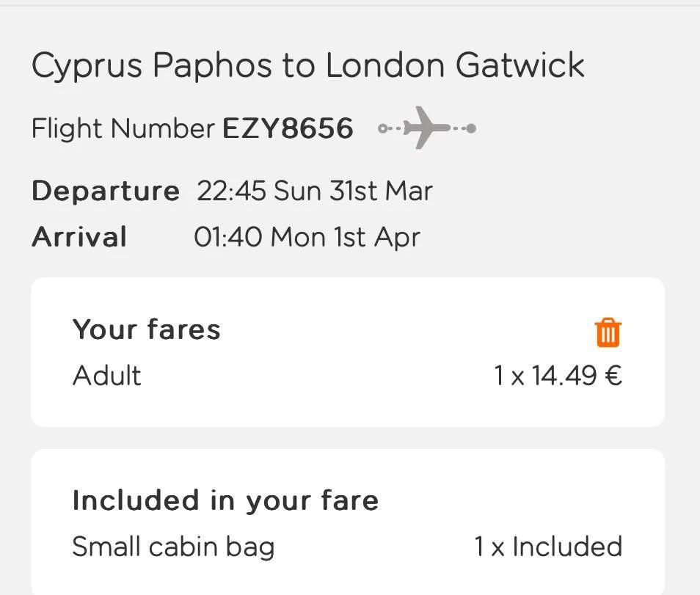Click the Your fares heading
The height and width of the screenshot is (595, 700).
coord(146,330)
